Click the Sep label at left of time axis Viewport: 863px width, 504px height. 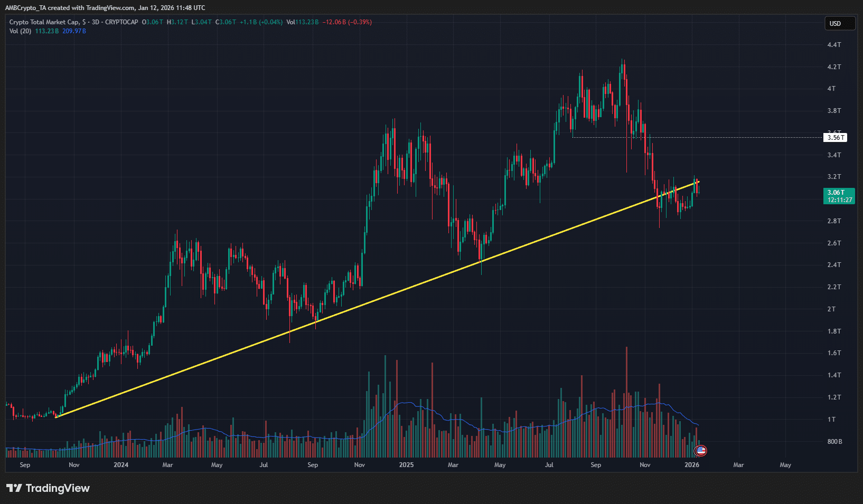(x=25, y=465)
